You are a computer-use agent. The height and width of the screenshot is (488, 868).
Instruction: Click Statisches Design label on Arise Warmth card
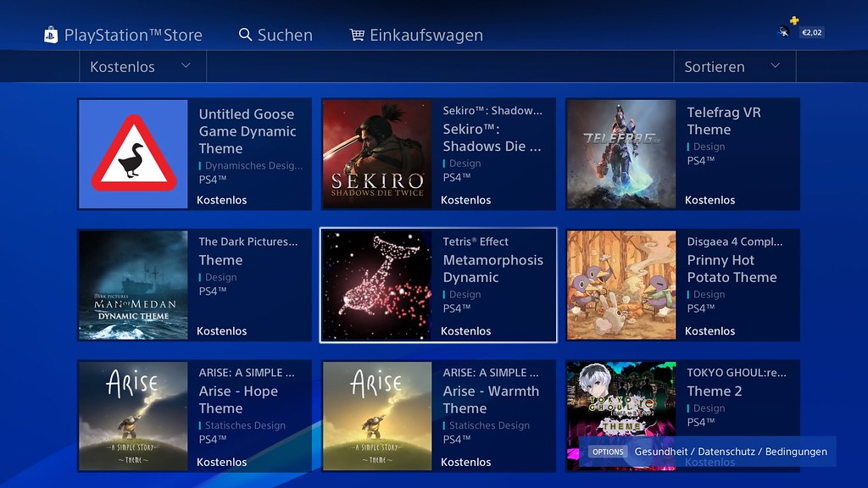[x=489, y=425]
